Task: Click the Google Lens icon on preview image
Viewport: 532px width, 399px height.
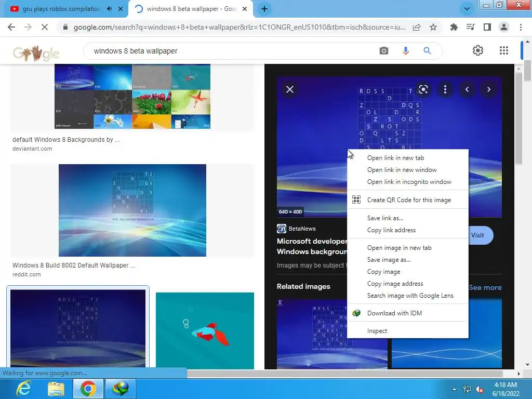Action: tap(423, 89)
